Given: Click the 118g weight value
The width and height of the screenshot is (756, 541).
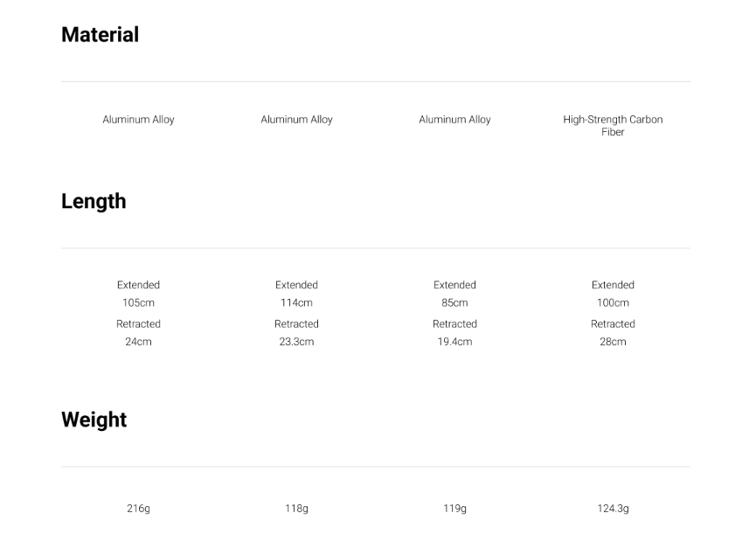Looking at the screenshot, I should pyautogui.click(x=296, y=508).
